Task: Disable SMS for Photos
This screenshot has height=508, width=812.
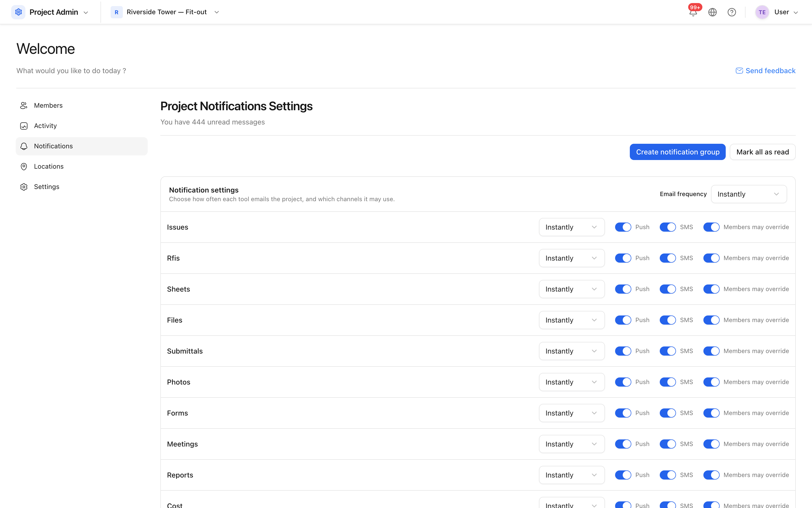Action: click(667, 382)
